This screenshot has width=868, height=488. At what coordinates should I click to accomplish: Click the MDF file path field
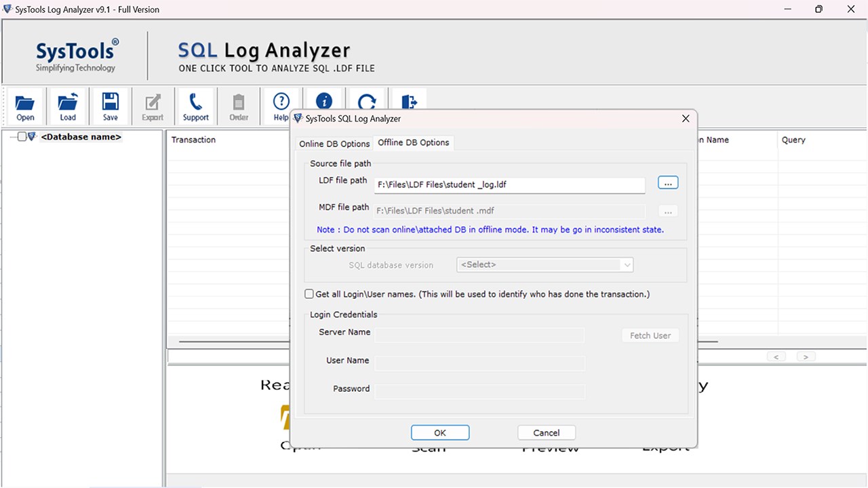point(509,211)
